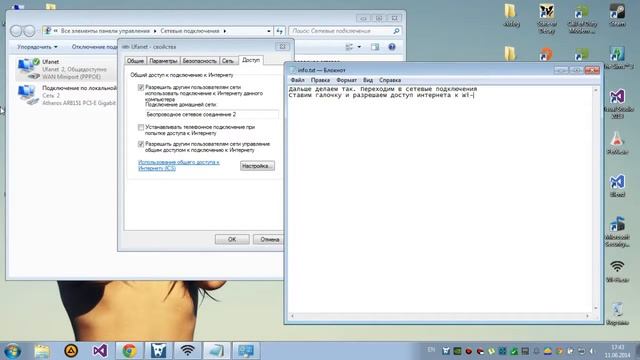Image resolution: width=640 pixels, height=360 pixels.
Task: Open view options dropdown arrow in Explorer
Action: [359, 47]
